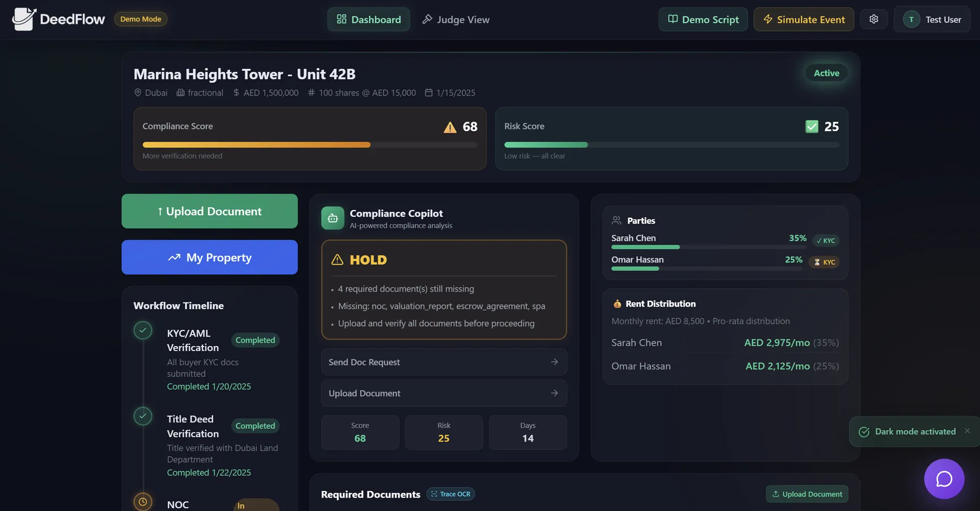Screen dimensions: 980x511
Task: Switch to the Dashboard tab
Action: coord(369,19)
